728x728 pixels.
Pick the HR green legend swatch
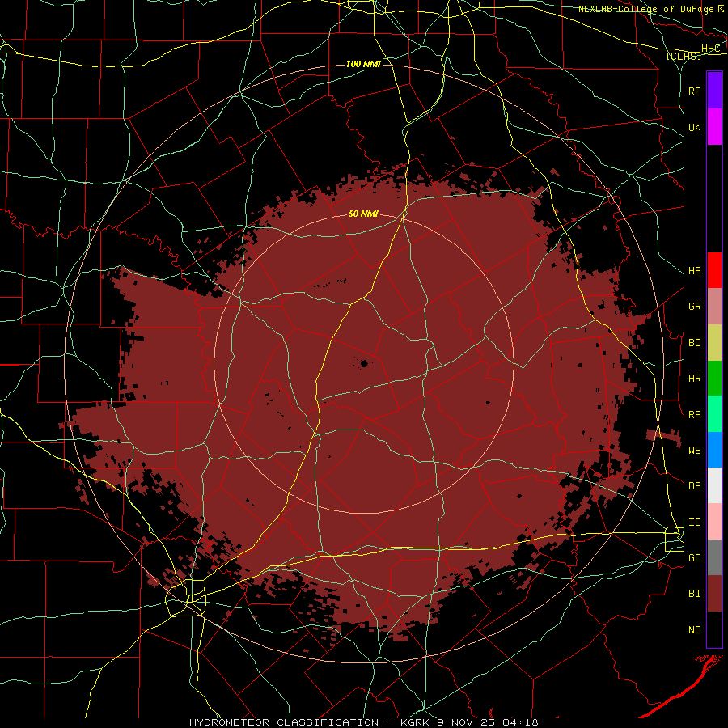[x=714, y=379]
